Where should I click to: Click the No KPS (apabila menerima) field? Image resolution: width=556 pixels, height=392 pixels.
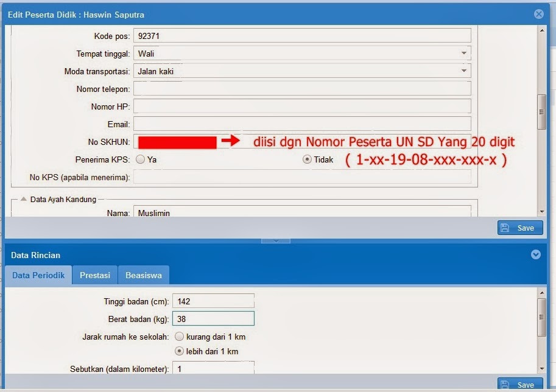302,177
